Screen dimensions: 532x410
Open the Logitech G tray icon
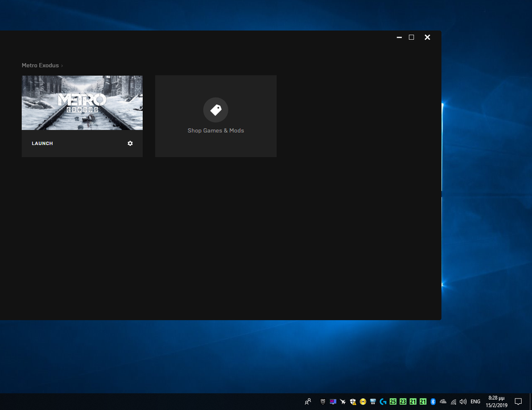click(x=383, y=401)
